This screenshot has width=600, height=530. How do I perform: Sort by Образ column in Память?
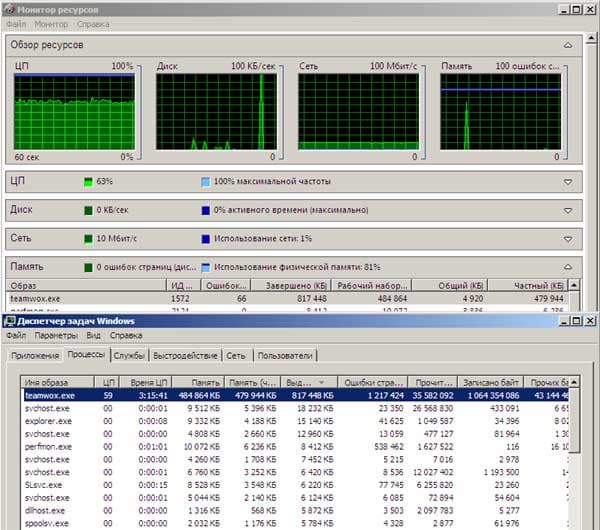(86, 285)
